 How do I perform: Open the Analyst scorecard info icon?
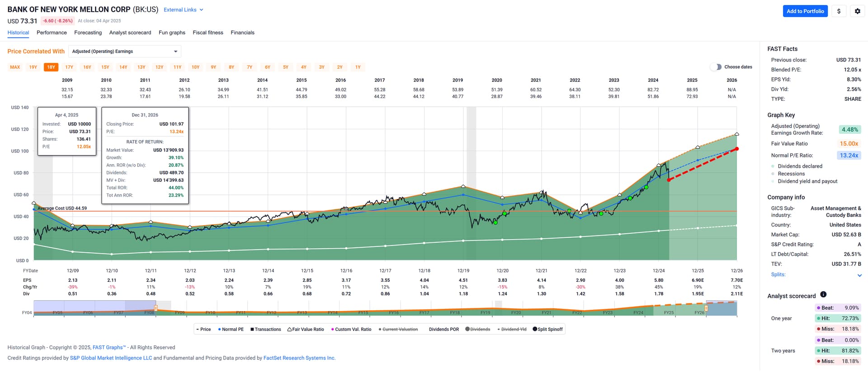pyautogui.click(x=823, y=294)
